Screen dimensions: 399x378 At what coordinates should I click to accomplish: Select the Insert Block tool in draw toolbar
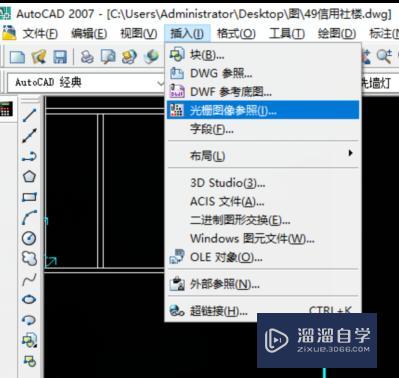(x=29, y=340)
